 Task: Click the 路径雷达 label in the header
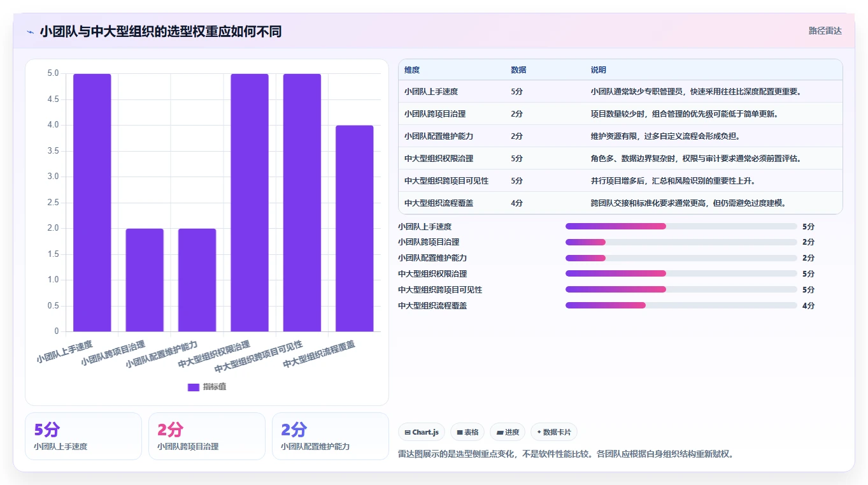pos(825,31)
